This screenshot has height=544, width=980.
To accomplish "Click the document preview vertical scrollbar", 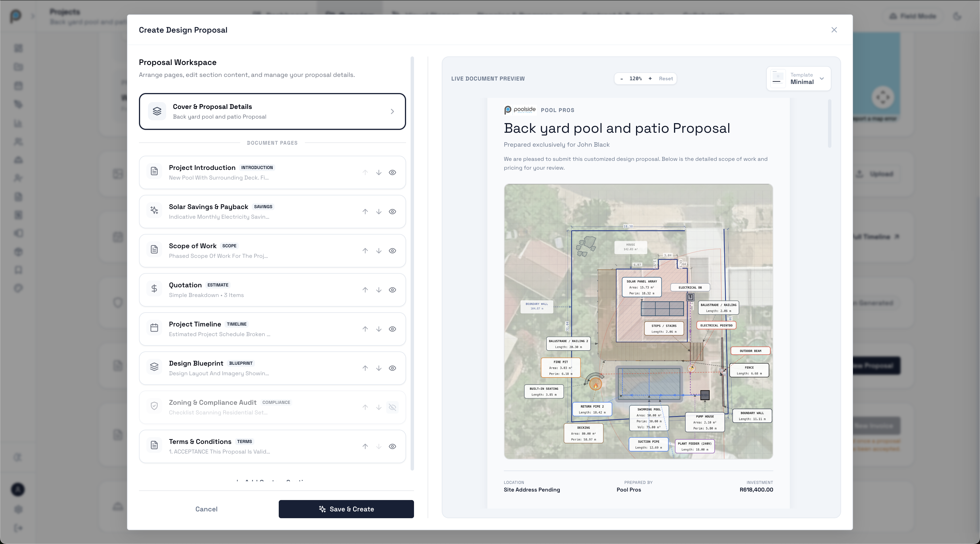I will click(x=830, y=124).
